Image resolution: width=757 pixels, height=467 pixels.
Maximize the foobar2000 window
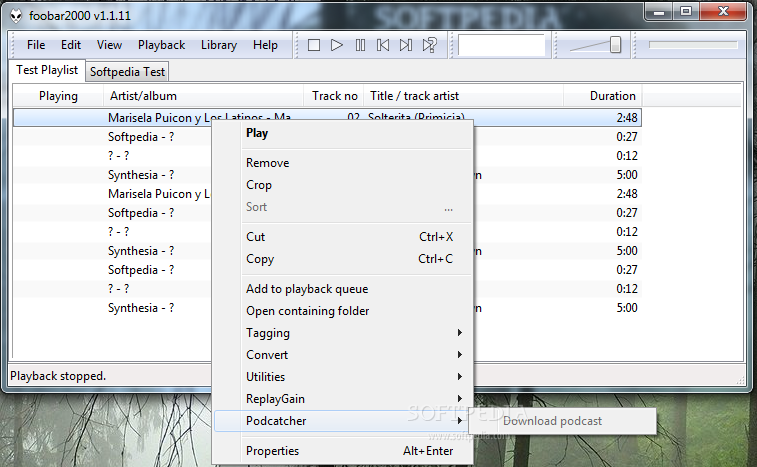pyautogui.click(x=686, y=12)
